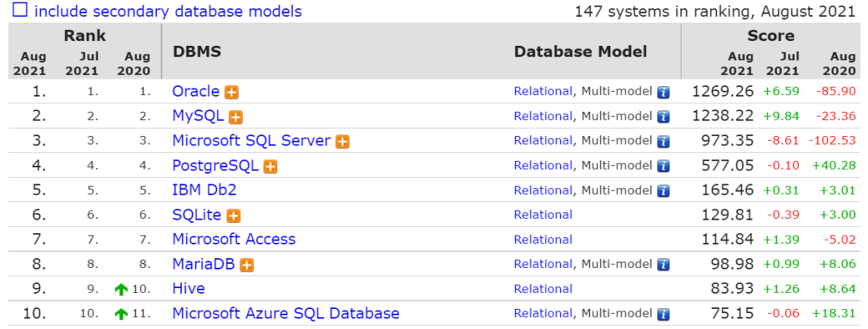
Task: Open the Microsoft SQL Server link
Action: point(251,141)
